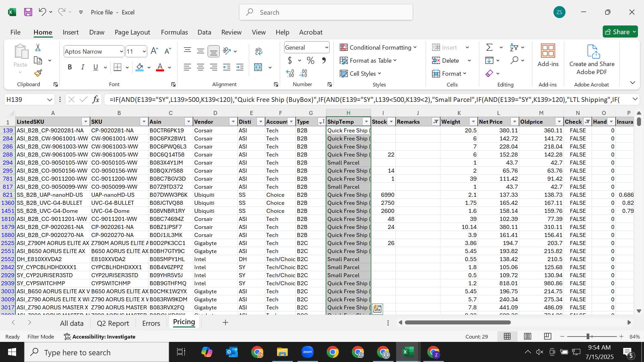This screenshot has height=362, width=644.
Task: Open Find & Select magnifier icon
Action: coord(514,60)
